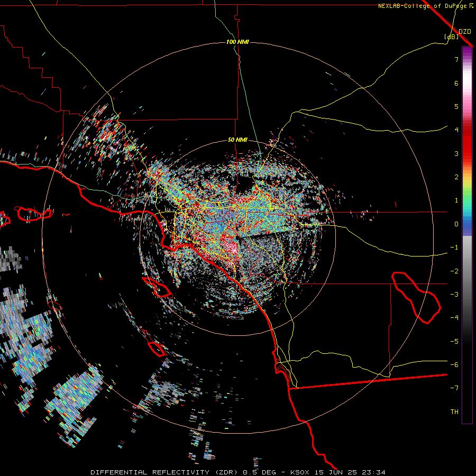Click the 7 dB value on color scale
Image resolution: width=476 pixels, height=476 pixels.
(x=456, y=59)
